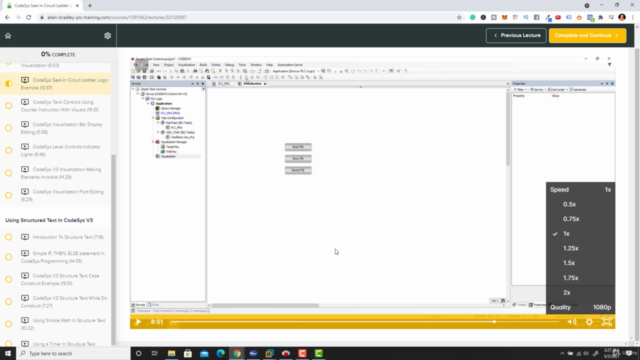Screen dimensions: 640x360
Task: Set playback speed to 2x
Action: [567, 292]
